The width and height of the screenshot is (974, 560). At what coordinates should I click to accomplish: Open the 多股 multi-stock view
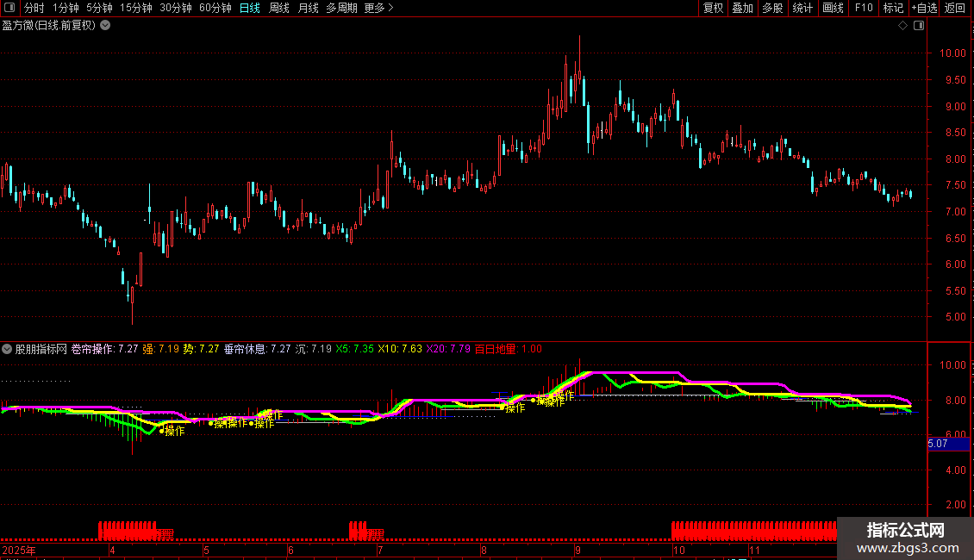(x=772, y=8)
